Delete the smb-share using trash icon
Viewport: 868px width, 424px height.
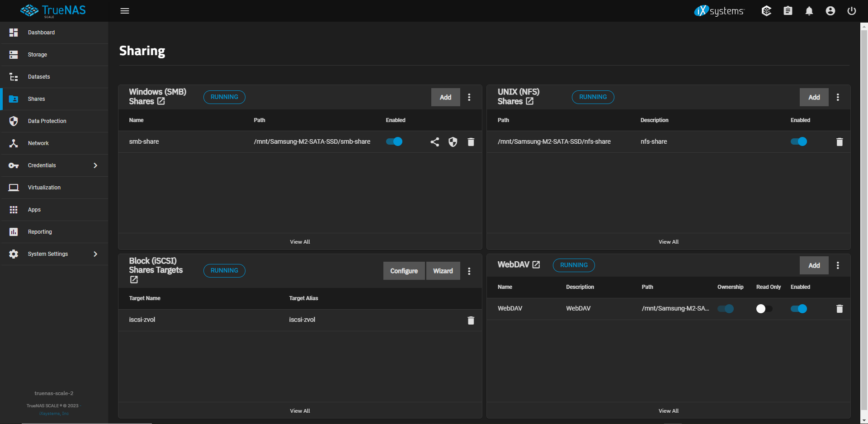pyautogui.click(x=471, y=142)
